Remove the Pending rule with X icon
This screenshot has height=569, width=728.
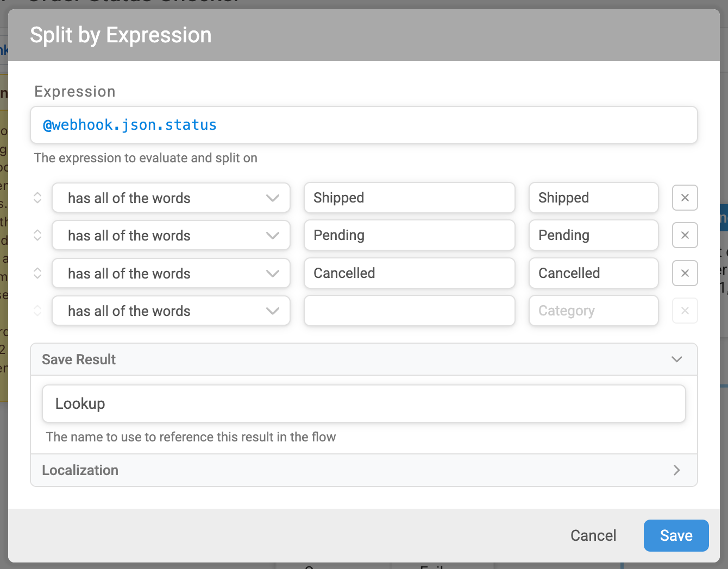685,235
